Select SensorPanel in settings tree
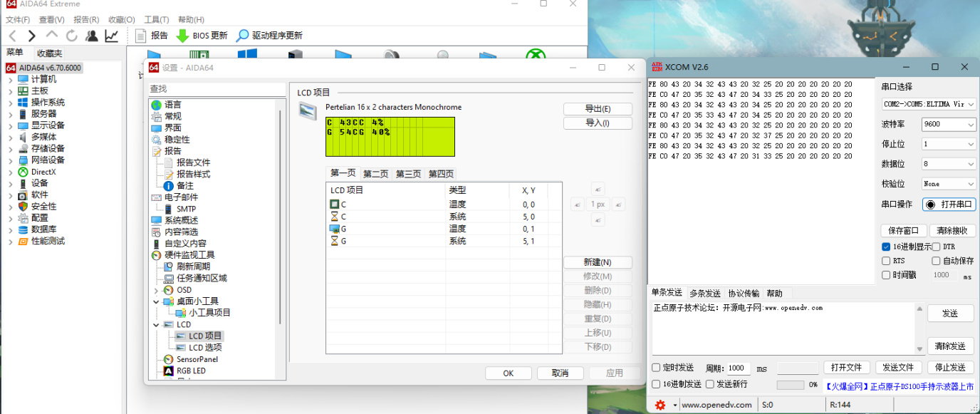The width and height of the screenshot is (980, 414). 197,359
